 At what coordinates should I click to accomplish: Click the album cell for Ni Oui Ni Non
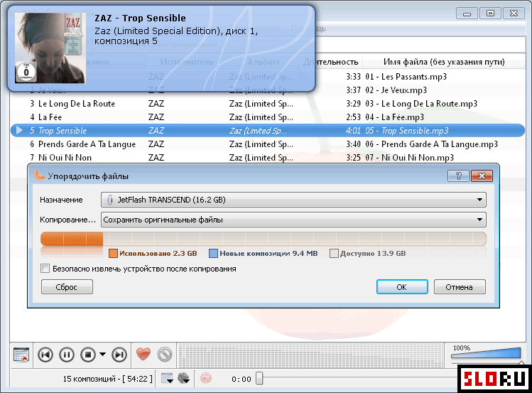(x=261, y=158)
